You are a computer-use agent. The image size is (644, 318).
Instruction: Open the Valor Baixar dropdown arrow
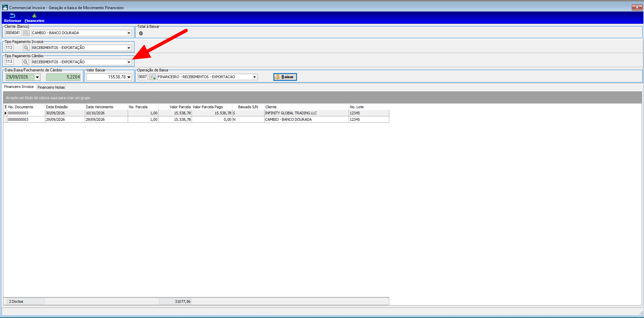click(129, 77)
